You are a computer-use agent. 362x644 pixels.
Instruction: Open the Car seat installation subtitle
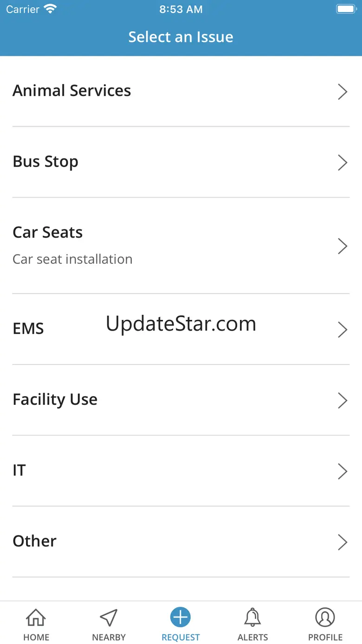click(72, 259)
